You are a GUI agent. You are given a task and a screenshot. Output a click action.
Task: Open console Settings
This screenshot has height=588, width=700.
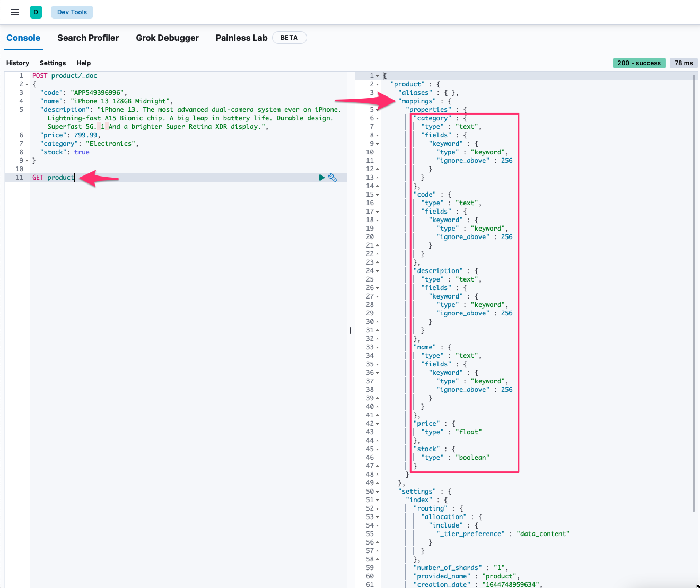[52, 63]
